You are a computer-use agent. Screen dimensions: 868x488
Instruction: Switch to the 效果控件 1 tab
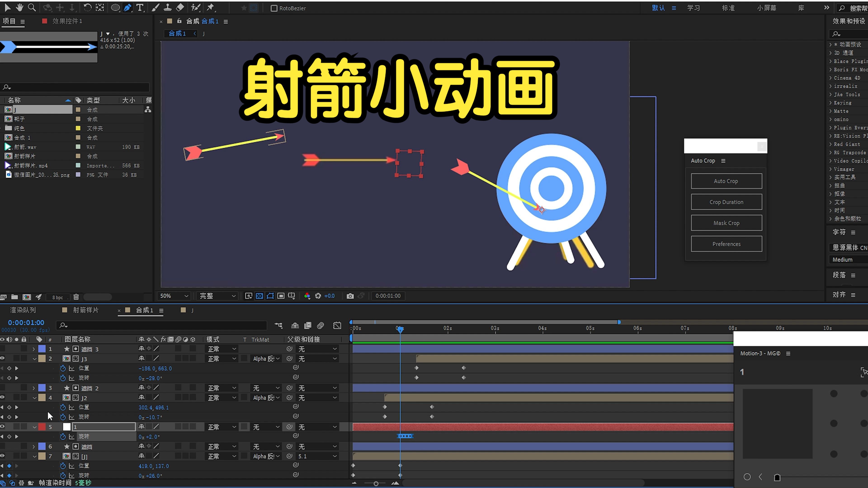point(67,21)
